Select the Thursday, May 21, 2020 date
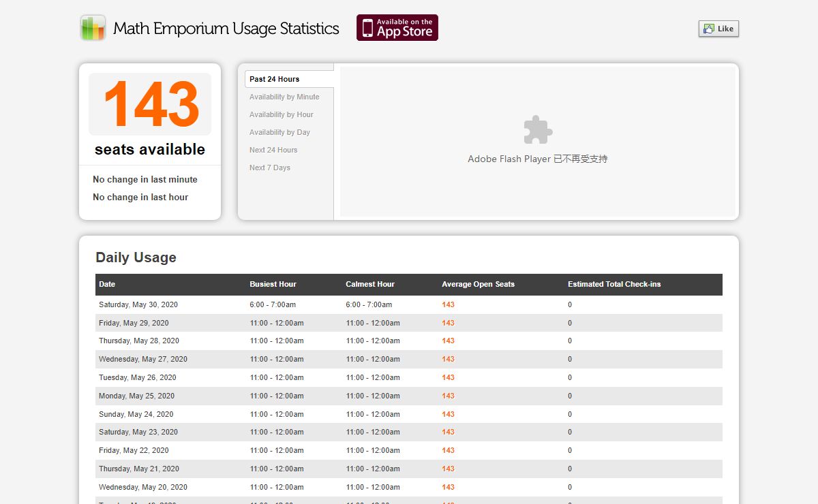The height and width of the screenshot is (504, 818). coord(139,469)
